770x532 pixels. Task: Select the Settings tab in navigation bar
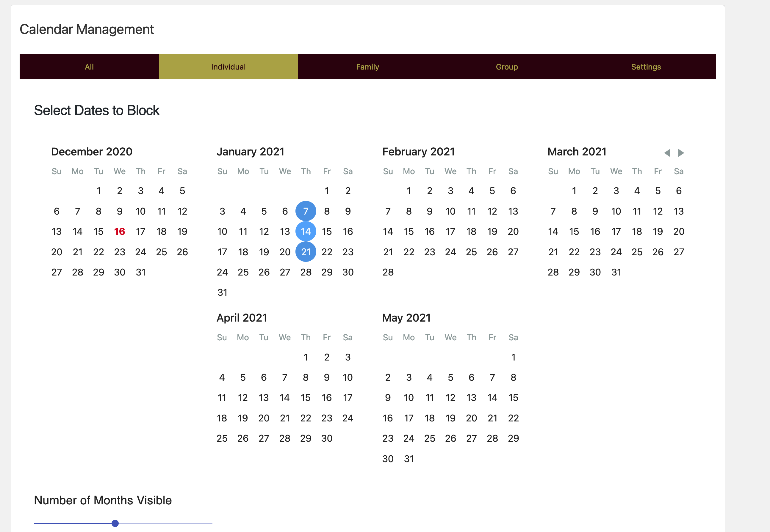tap(646, 67)
